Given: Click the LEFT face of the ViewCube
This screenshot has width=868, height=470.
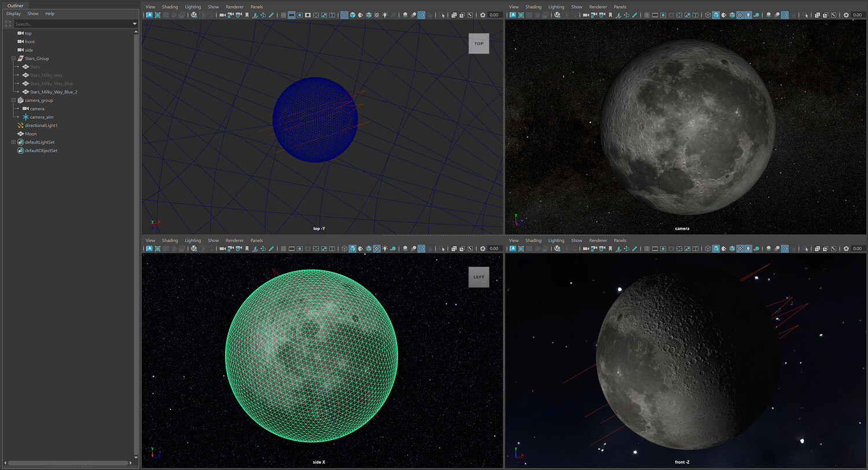Looking at the screenshot, I should point(479,277).
